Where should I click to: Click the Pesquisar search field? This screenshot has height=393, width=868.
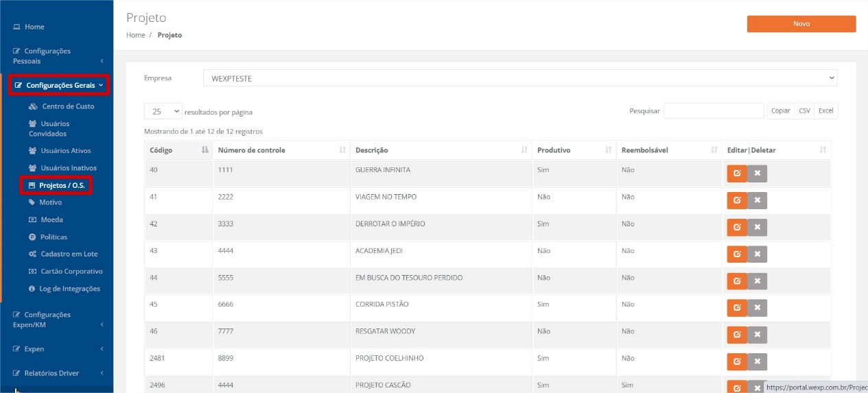click(714, 111)
